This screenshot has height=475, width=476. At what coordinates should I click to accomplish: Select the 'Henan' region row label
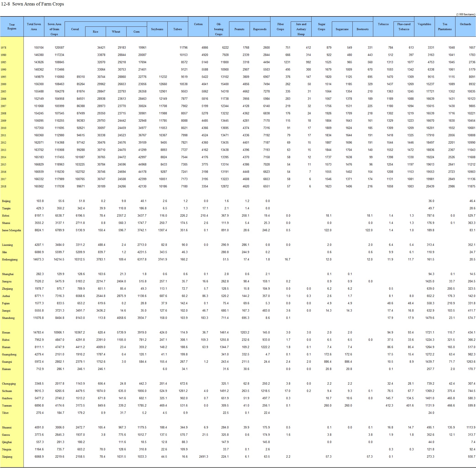tap(6, 333)
